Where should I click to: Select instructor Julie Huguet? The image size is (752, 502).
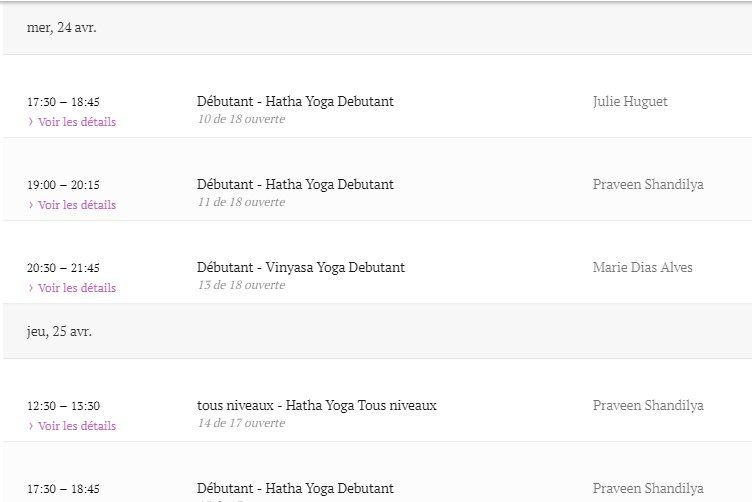point(630,102)
